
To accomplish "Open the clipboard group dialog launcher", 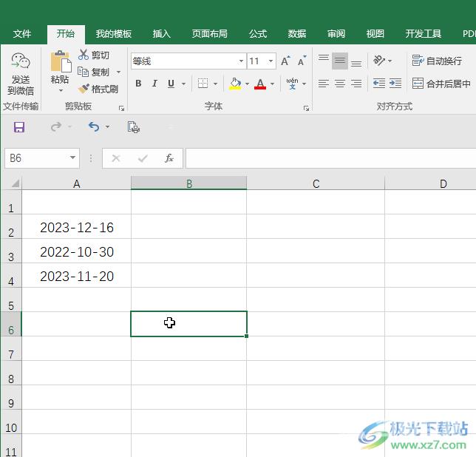I will 121,108.
